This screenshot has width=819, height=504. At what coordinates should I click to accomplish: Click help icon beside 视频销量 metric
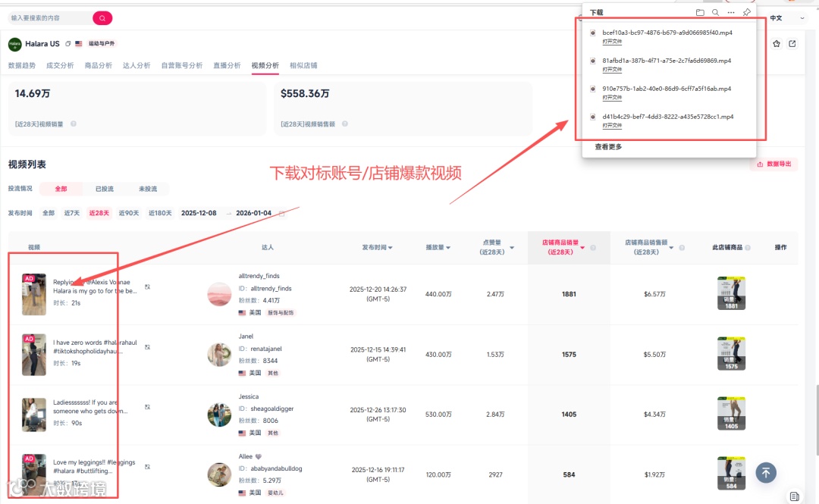[74, 124]
